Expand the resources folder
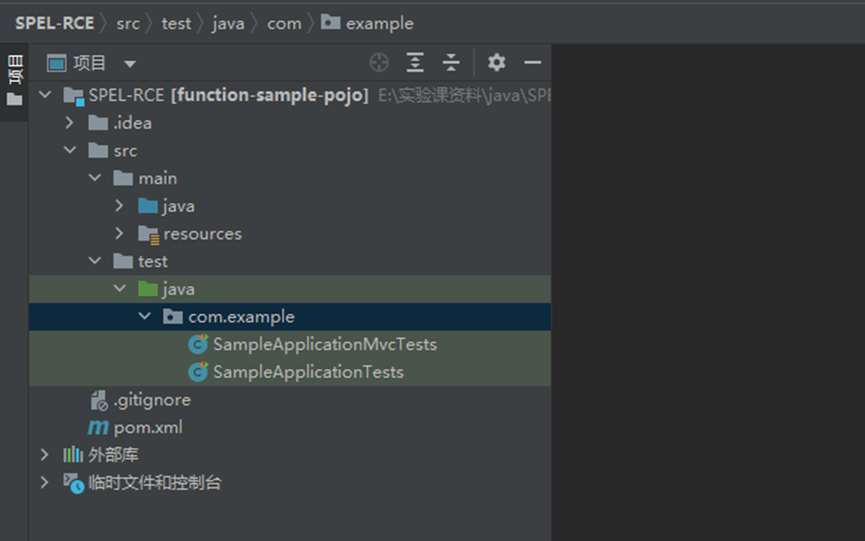Viewport: 865px width, 541px height. tap(120, 234)
